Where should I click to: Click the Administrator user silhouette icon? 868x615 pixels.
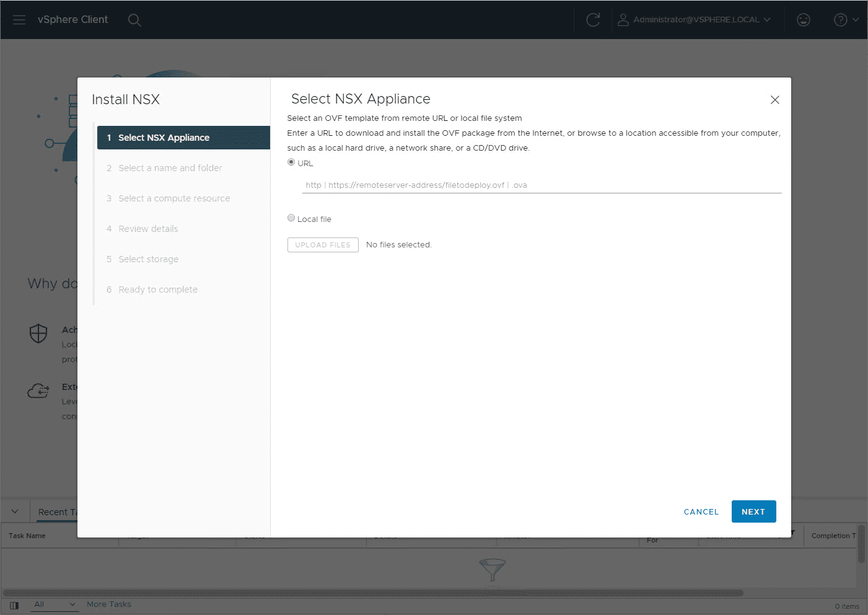coord(623,19)
